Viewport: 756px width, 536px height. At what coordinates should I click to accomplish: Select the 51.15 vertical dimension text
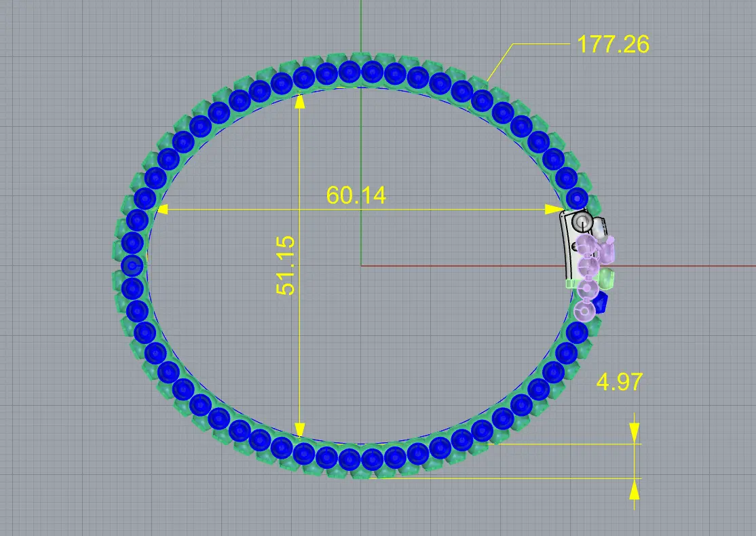[286, 265]
